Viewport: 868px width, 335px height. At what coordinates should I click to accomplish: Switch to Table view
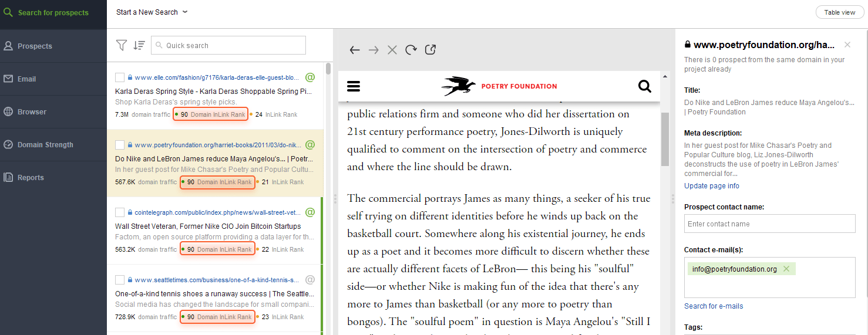[x=839, y=12]
